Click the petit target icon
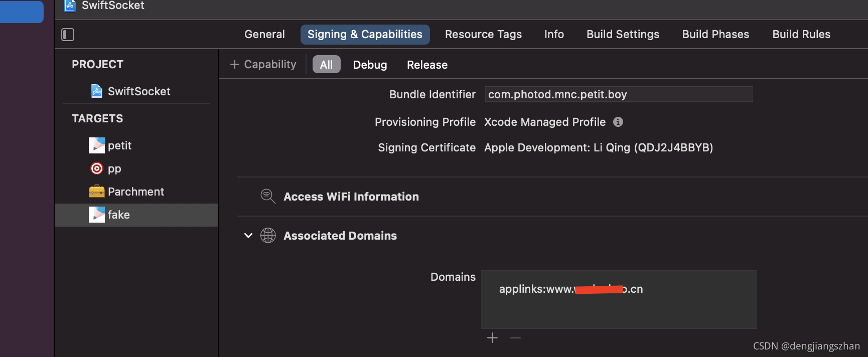The image size is (868, 357). click(x=97, y=145)
